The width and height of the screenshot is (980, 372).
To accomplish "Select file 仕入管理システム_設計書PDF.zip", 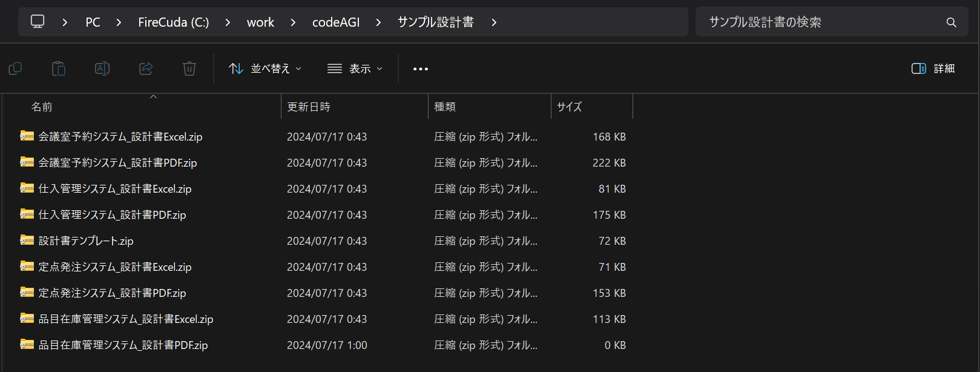I will pyautogui.click(x=112, y=215).
